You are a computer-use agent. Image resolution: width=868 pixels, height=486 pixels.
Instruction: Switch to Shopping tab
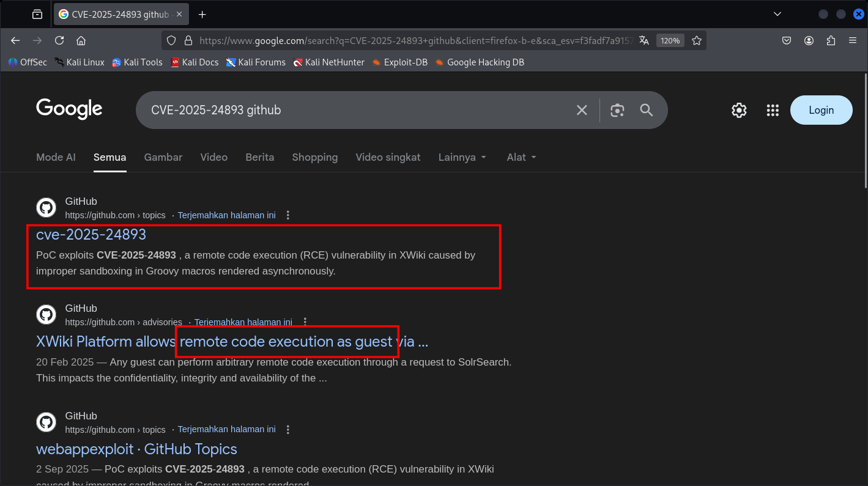click(315, 157)
